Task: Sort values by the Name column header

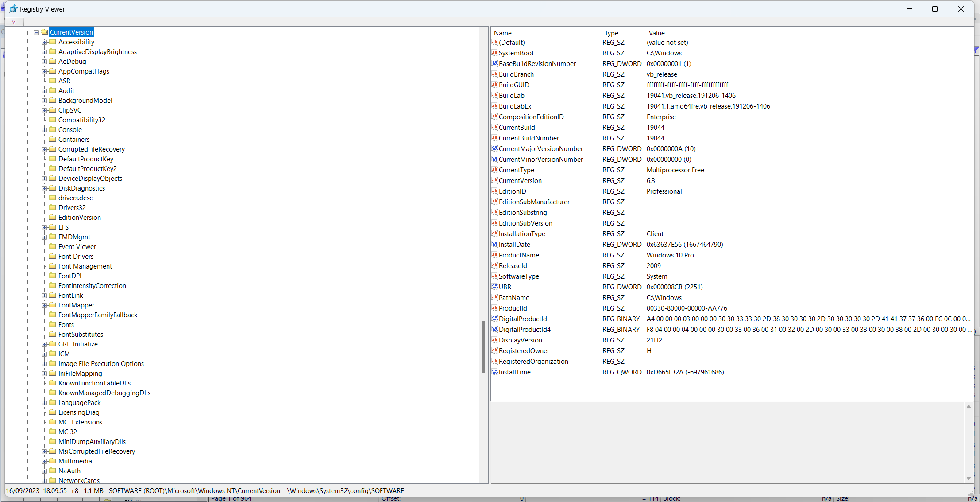Action: pos(546,33)
